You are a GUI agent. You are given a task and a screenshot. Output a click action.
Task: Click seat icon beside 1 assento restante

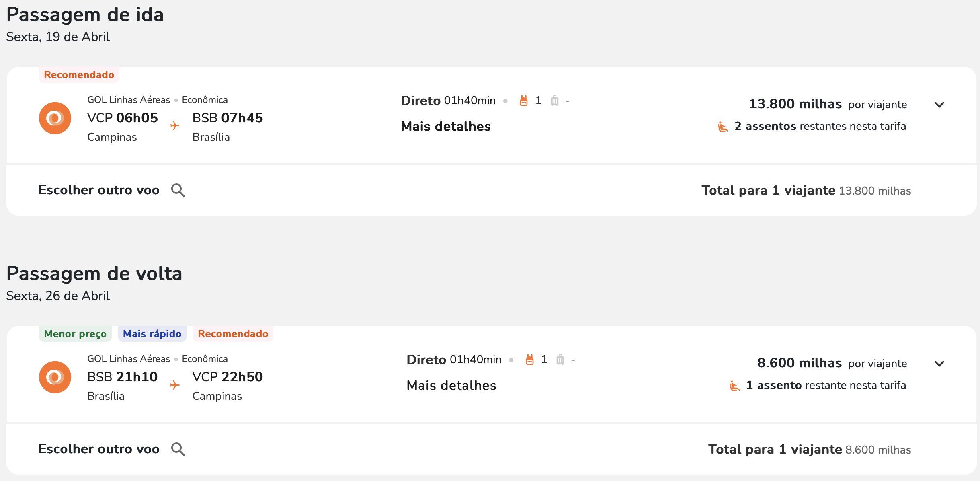pos(734,386)
